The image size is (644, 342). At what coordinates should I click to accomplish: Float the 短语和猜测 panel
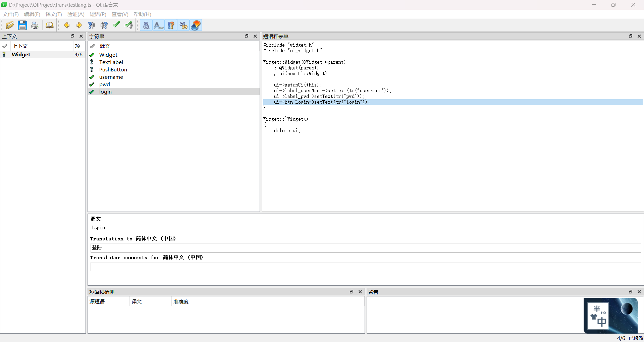pyautogui.click(x=352, y=292)
